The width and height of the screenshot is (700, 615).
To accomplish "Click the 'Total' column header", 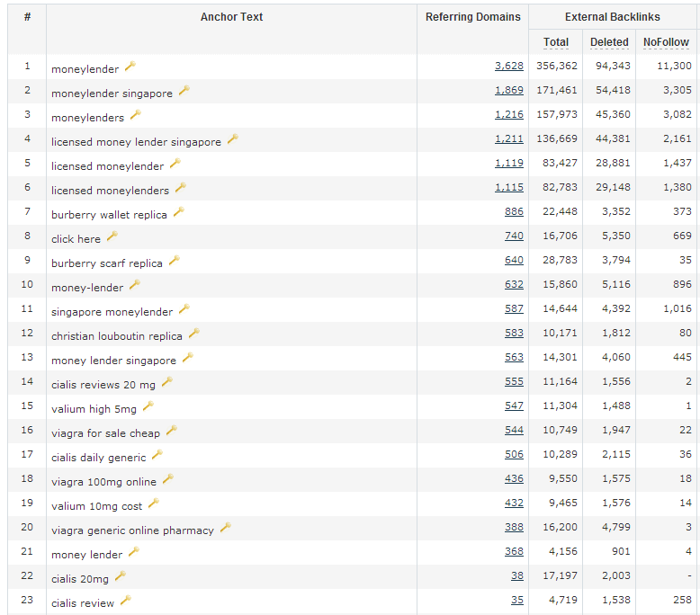I will [556, 42].
